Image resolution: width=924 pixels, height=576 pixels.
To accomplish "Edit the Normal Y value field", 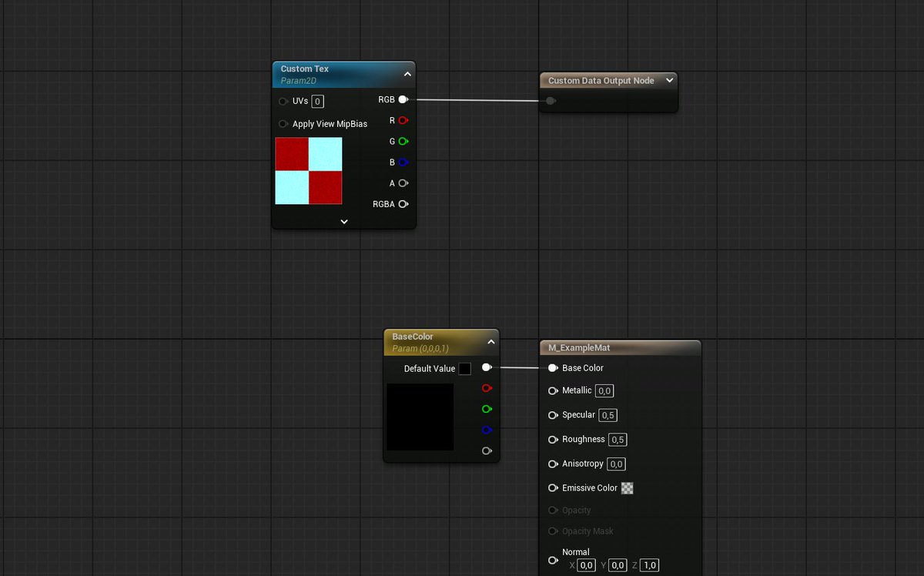I will point(618,565).
